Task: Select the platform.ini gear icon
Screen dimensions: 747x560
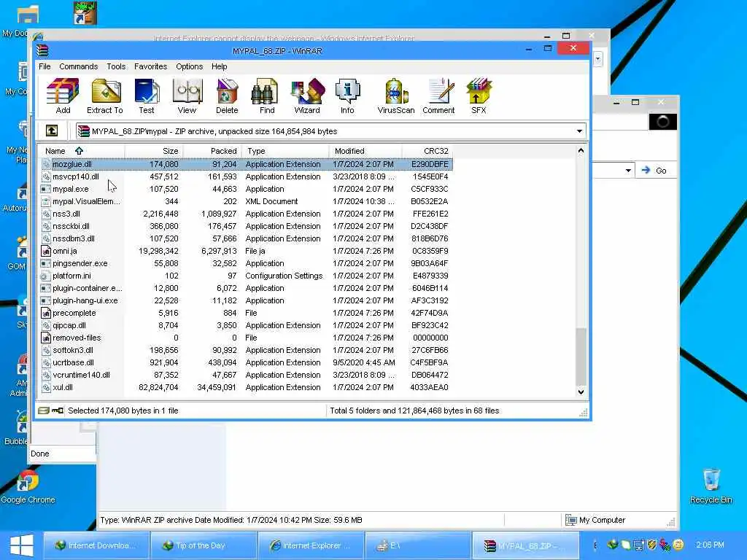Action: (x=45, y=276)
